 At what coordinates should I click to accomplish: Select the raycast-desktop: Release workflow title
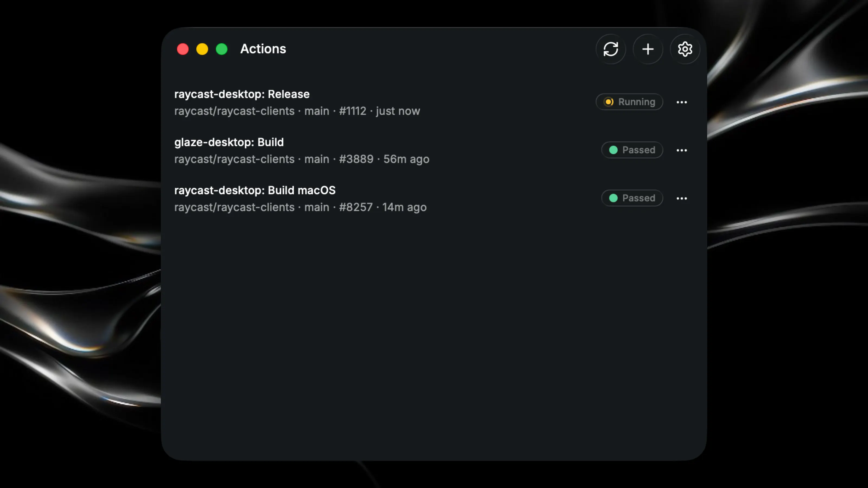[x=242, y=94]
